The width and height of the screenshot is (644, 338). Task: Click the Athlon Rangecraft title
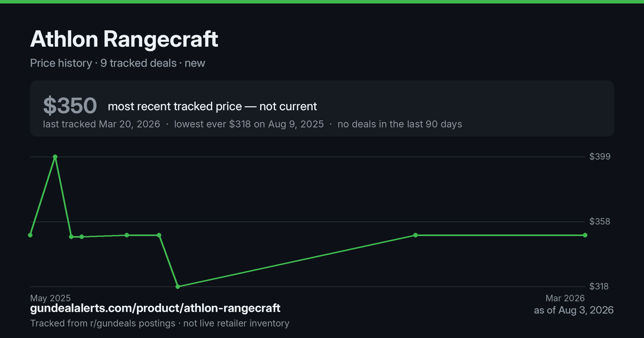pos(124,39)
